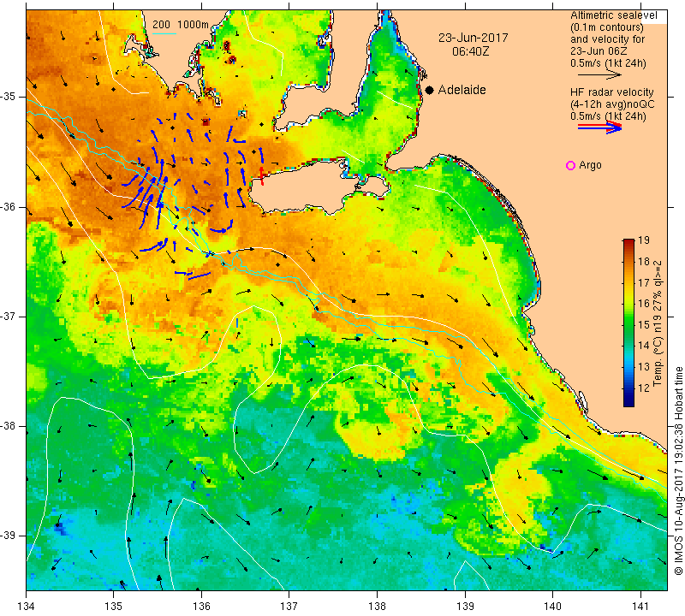Image resolution: width=685 pixels, height=616 pixels.
Task: Click the longitude label 134
Action: (x=27, y=607)
